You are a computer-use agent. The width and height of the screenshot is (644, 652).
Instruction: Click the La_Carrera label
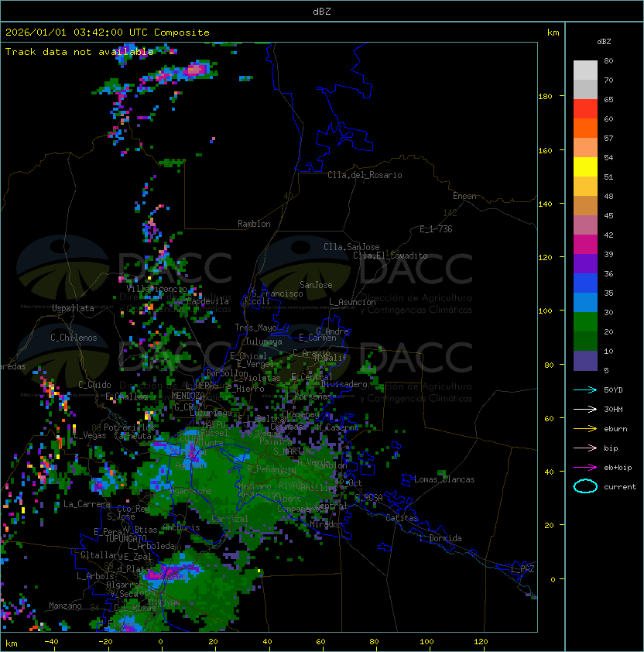pos(87,504)
